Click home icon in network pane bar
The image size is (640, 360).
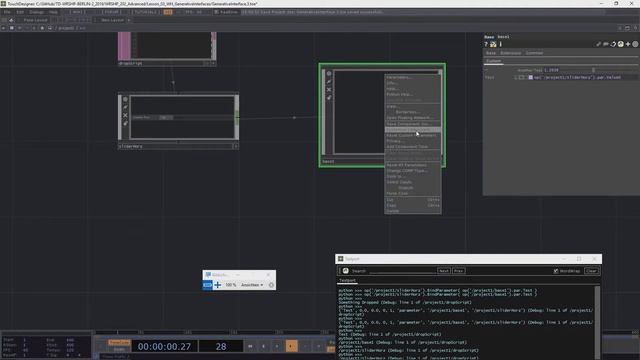point(42,28)
